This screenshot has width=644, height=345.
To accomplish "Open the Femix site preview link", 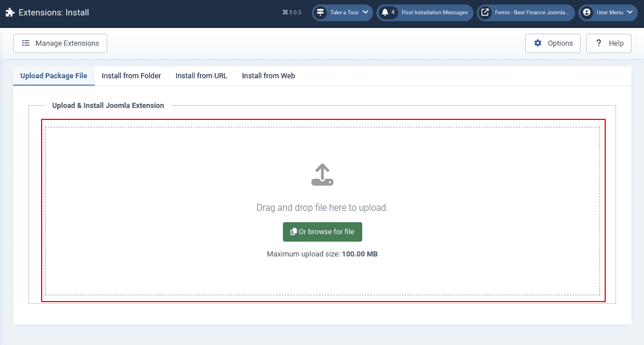I will pos(532,13).
